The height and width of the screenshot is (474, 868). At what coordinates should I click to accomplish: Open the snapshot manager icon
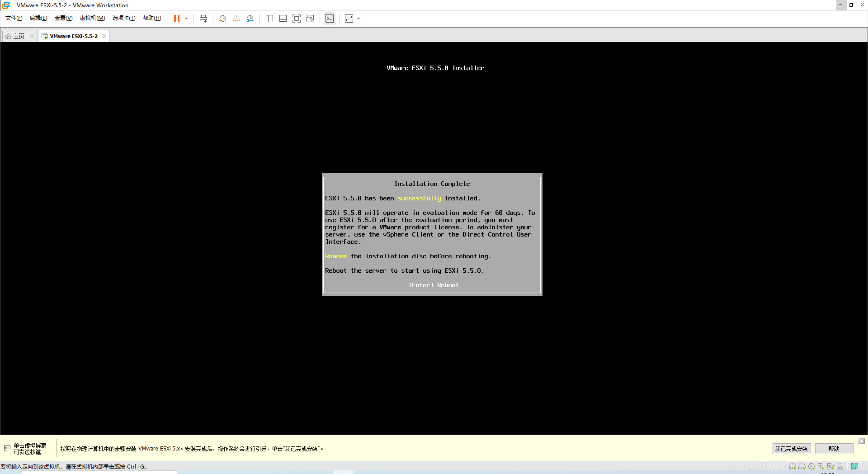coord(250,19)
